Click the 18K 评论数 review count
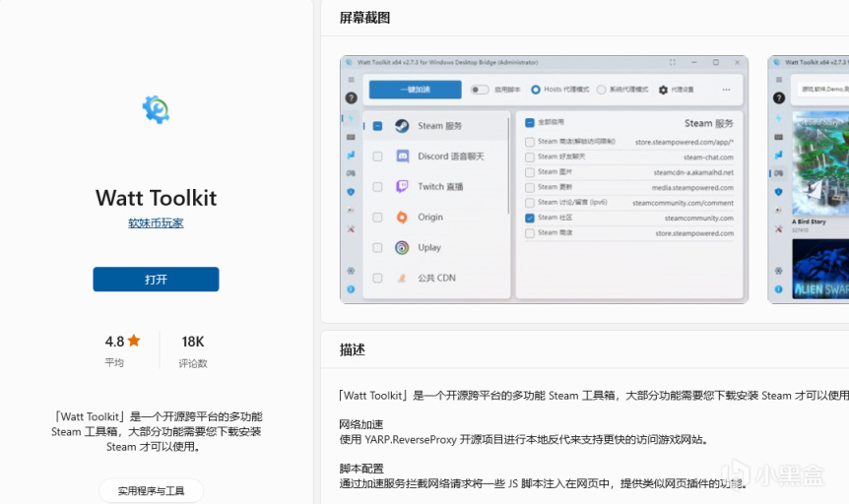Viewport: 849px width, 504px height. point(193,350)
